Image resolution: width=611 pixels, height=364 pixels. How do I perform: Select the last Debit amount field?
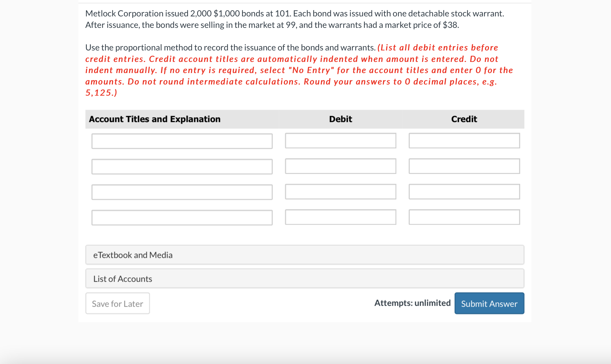[x=340, y=217]
